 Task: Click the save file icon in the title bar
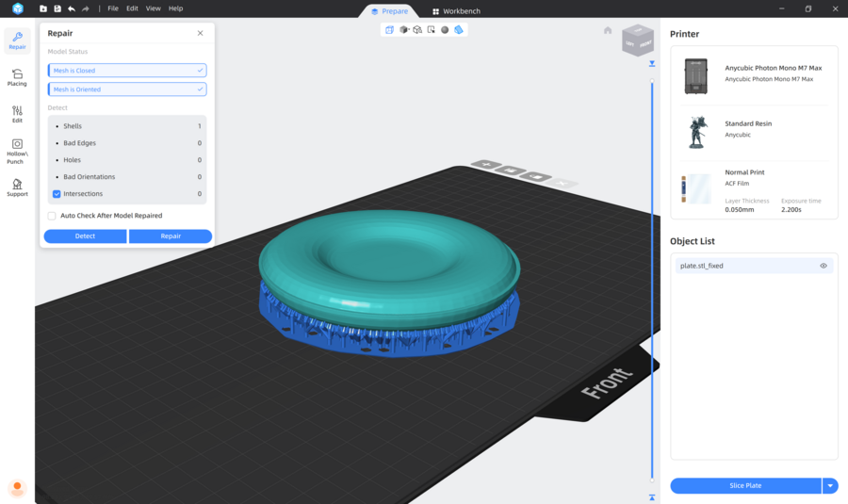(57, 8)
